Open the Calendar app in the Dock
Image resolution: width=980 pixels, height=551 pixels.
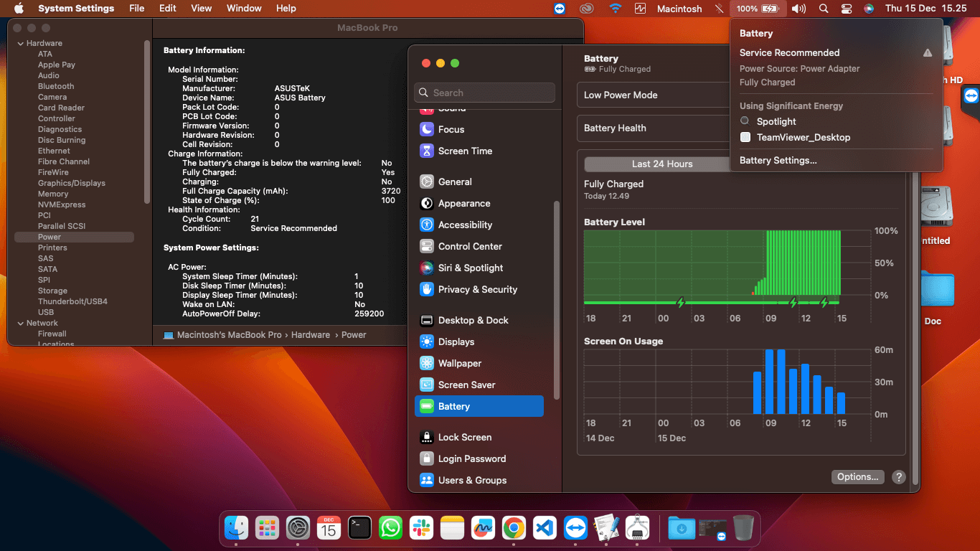[x=329, y=529]
